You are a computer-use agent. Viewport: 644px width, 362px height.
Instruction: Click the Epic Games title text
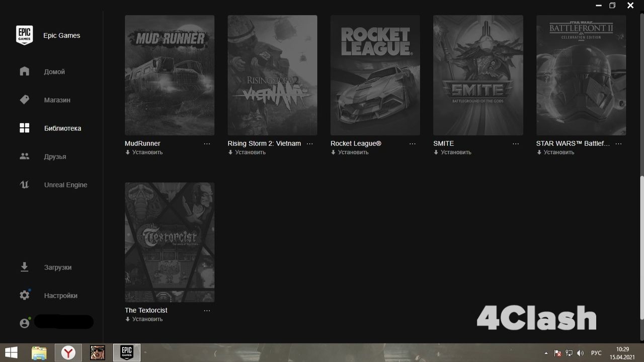click(x=61, y=36)
